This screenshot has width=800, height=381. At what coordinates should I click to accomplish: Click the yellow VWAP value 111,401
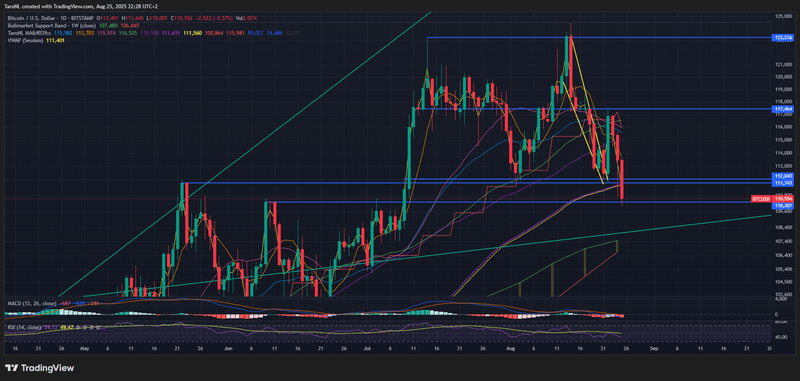tap(56, 40)
